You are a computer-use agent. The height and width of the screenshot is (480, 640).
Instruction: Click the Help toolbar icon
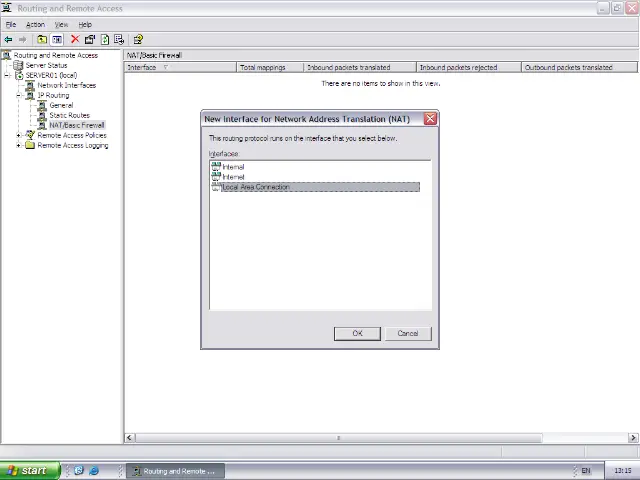click(138, 40)
